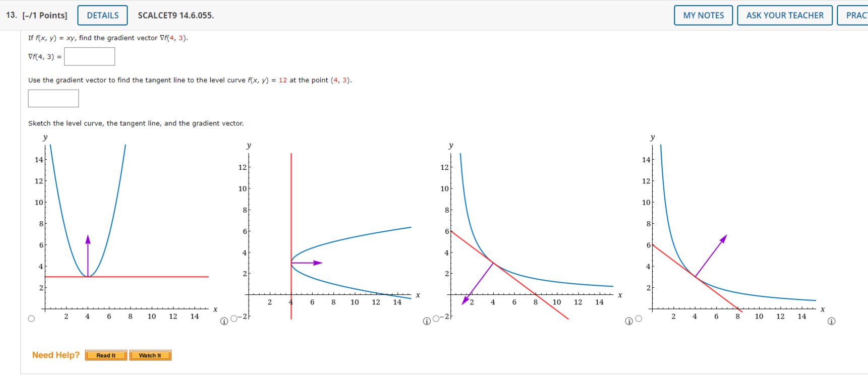The image size is (868, 389).
Task: Open the PRACTICE tab on the right
Action: pos(857,15)
